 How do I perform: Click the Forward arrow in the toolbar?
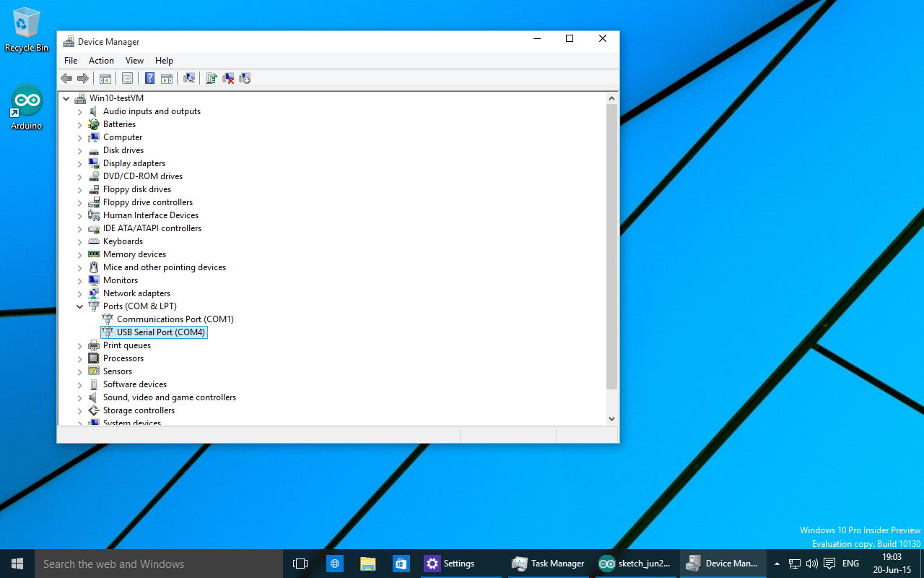(83, 78)
